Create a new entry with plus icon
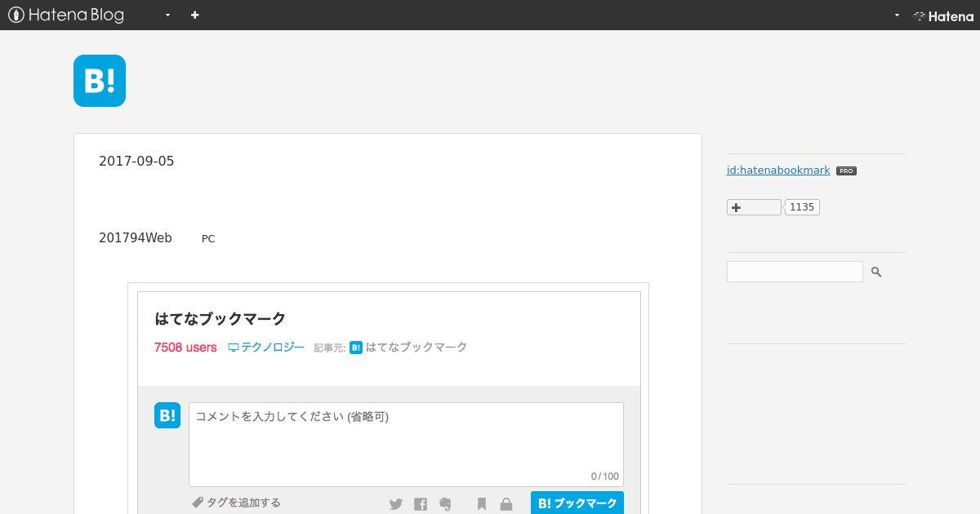The height and width of the screenshot is (514, 980). pyautogui.click(x=195, y=15)
